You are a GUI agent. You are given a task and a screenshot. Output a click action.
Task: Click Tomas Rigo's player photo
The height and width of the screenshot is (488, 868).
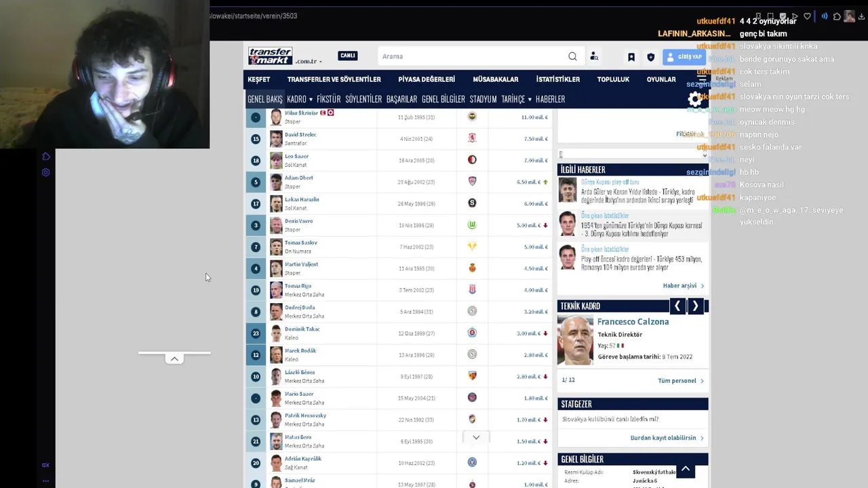276,290
